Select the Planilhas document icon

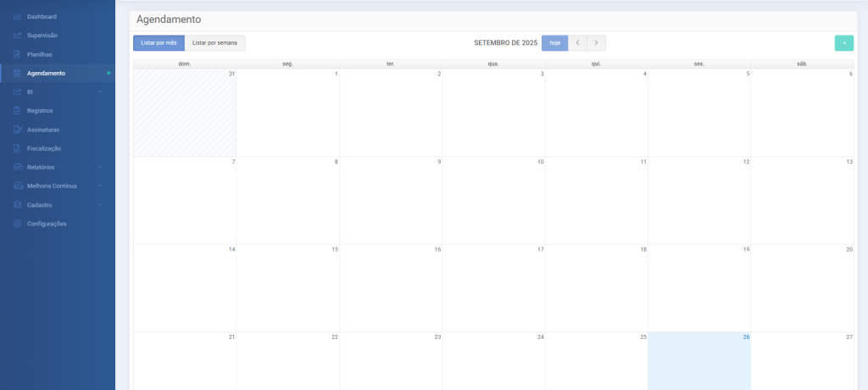point(18,54)
